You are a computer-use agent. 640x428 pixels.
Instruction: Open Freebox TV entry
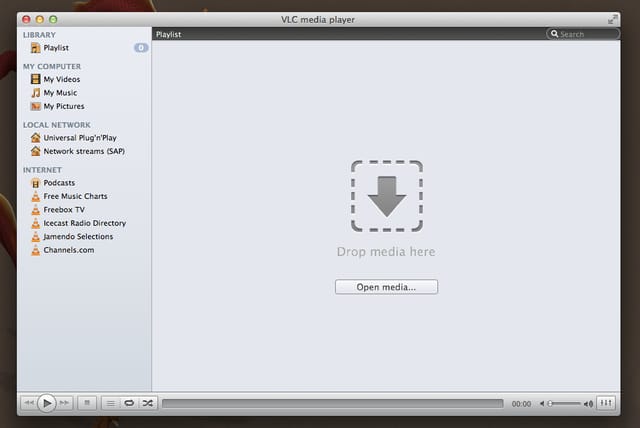[84, 210]
